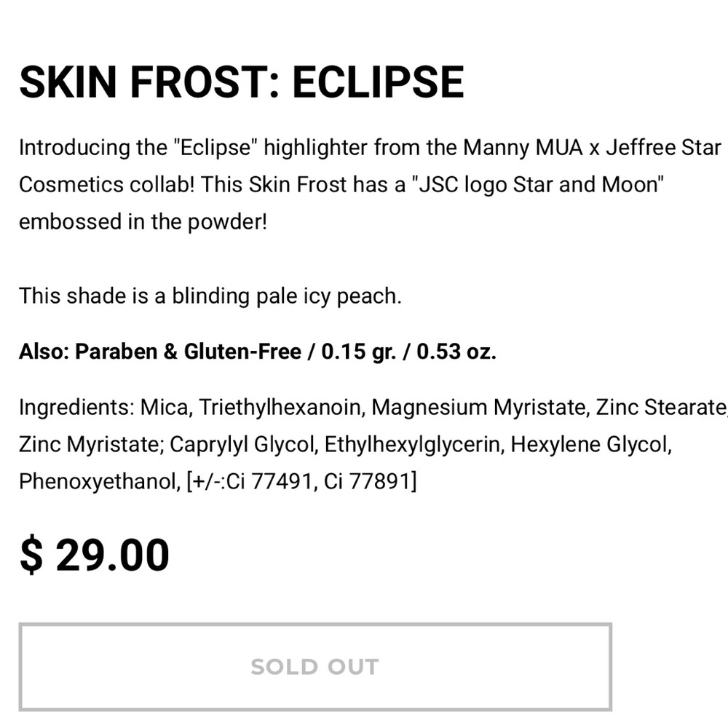728x728 pixels.
Task: Click the 0.53 oz. weight text
Action: pos(456,351)
